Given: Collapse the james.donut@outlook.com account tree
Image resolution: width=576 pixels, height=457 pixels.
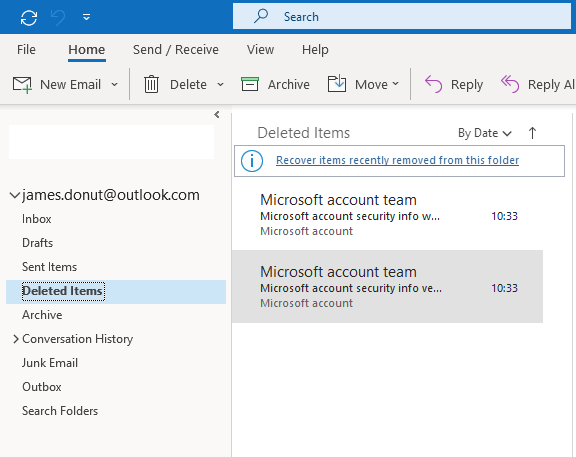Looking at the screenshot, I should tap(15, 195).
